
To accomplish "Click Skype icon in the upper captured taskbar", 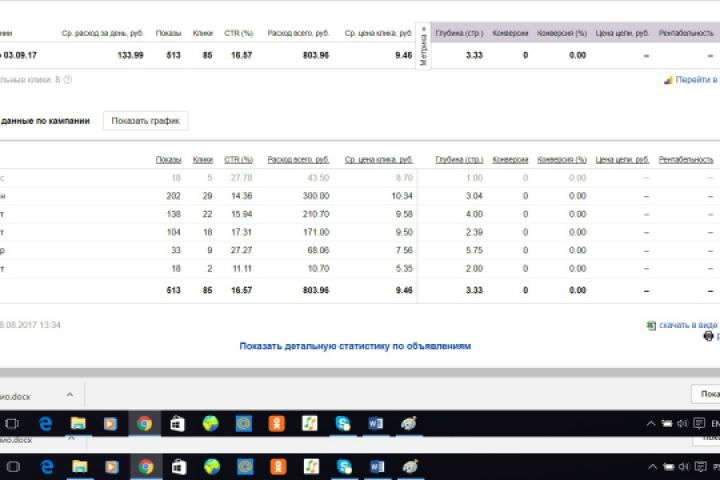I will click(343, 424).
